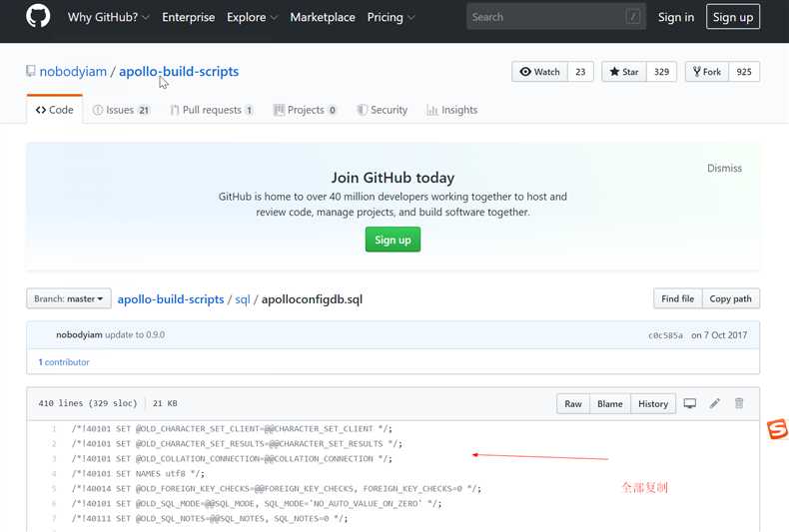
Task: Open the GitHub Octocat logo home
Action: (x=38, y=16)
